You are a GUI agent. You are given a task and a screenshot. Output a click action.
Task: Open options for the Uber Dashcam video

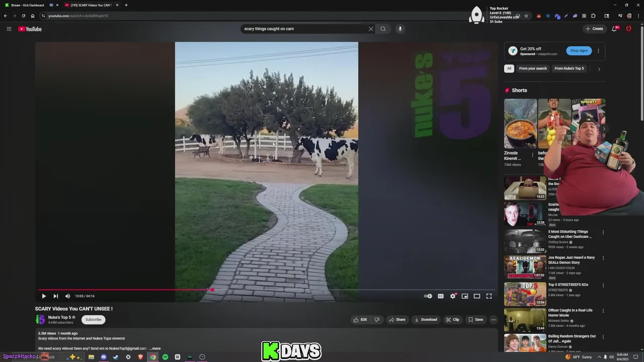click(603, 232)
